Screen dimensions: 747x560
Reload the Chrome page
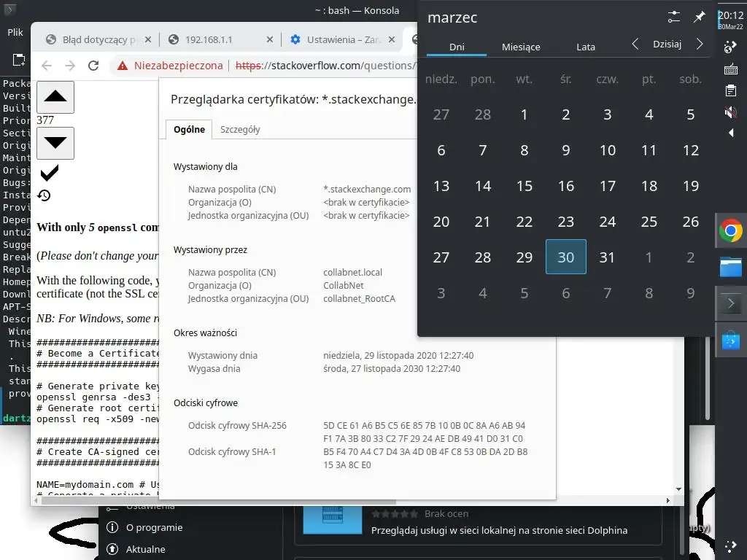click(x=93, y=65)
